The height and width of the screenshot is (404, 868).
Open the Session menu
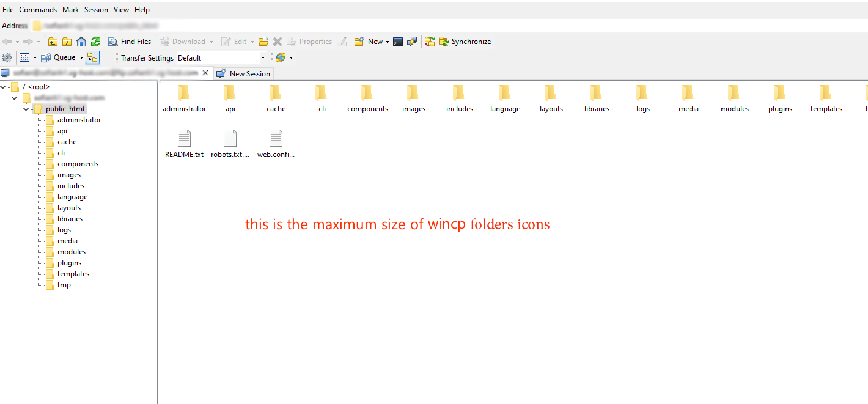96,9
